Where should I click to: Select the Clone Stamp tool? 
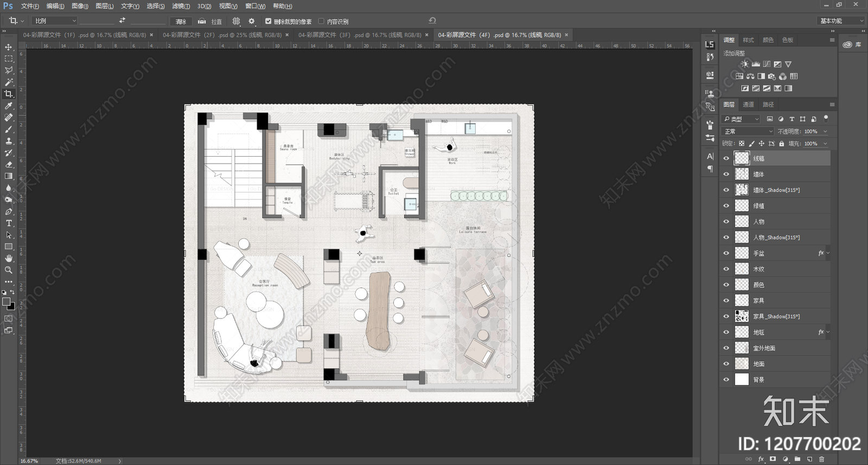point(9,141)
